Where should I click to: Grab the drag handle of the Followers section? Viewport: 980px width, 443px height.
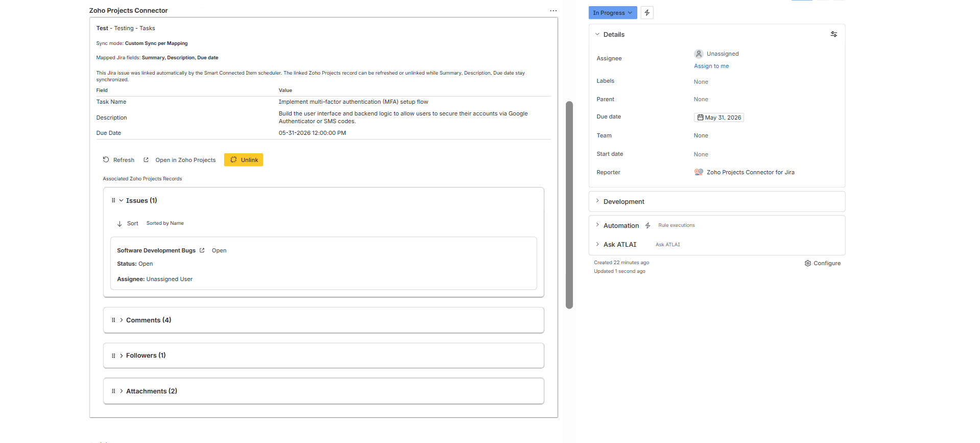(113, 356)
